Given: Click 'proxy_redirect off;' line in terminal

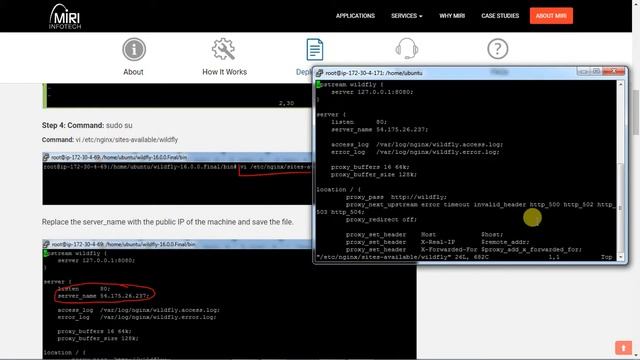Looking at the screenshot, I should point(381,220).
